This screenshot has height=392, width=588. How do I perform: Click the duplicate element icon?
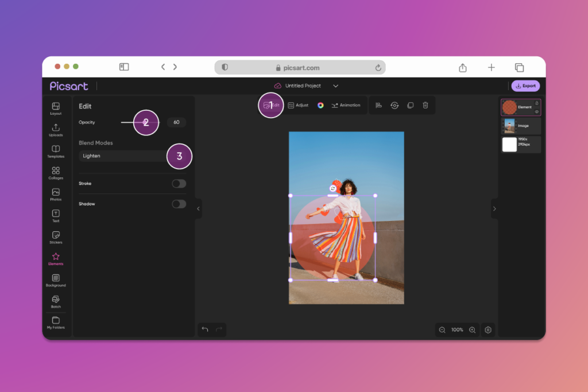coord(410,105)
